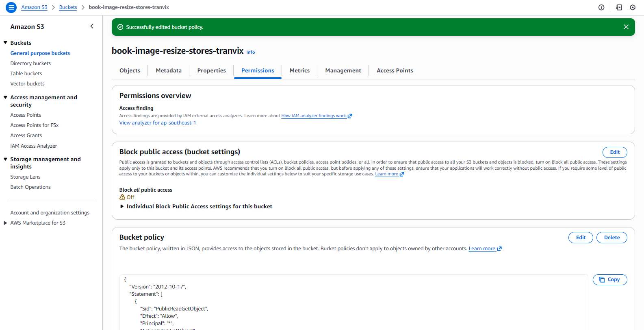Click Info link beside bucket name
This screenshot has height=330, width=644.
[251, 52]
